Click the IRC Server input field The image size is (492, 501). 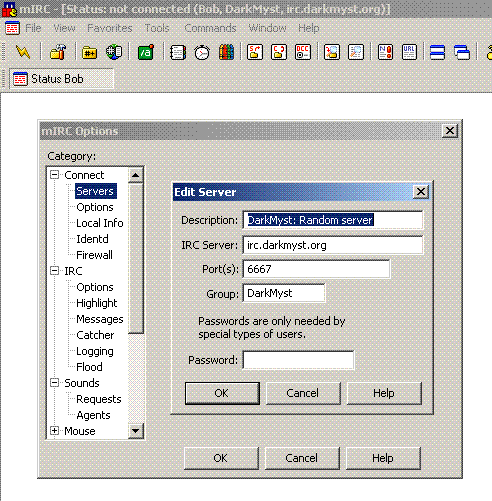coord(333,245)
